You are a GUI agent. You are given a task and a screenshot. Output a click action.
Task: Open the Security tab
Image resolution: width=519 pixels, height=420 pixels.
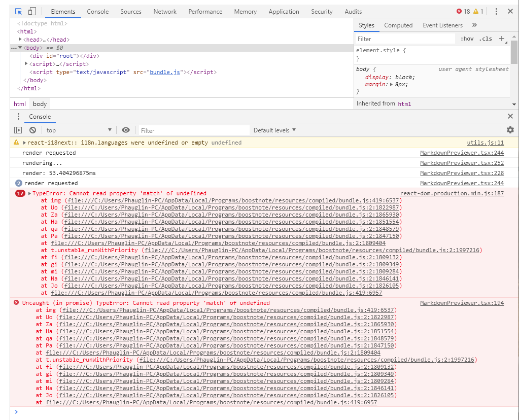pyautogui.click(x=322, y=12)
